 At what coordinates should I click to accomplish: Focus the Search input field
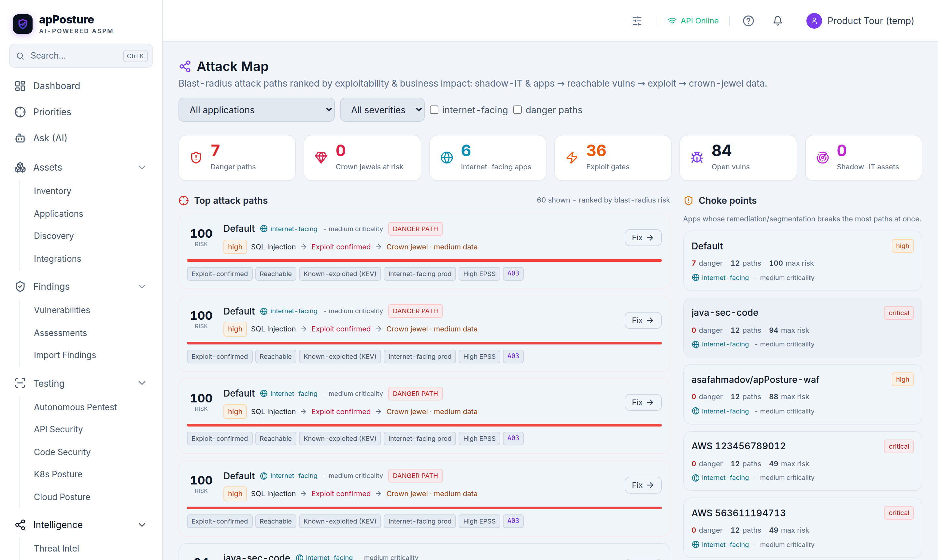81,56
